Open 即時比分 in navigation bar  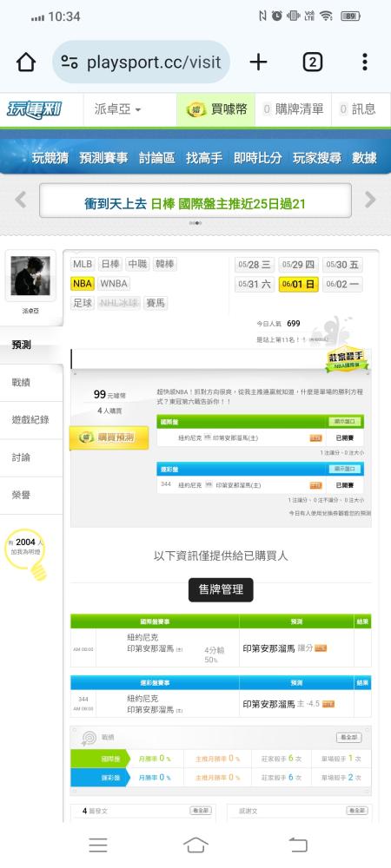click(257, 158)
